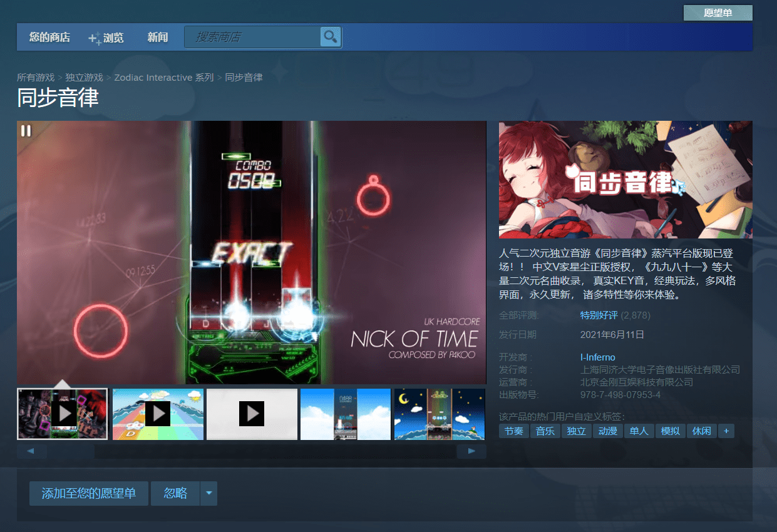Image resolution: width=777 pixels, height=532 pixels.
Task: Open the 新闻 tab
Action: 158,38
